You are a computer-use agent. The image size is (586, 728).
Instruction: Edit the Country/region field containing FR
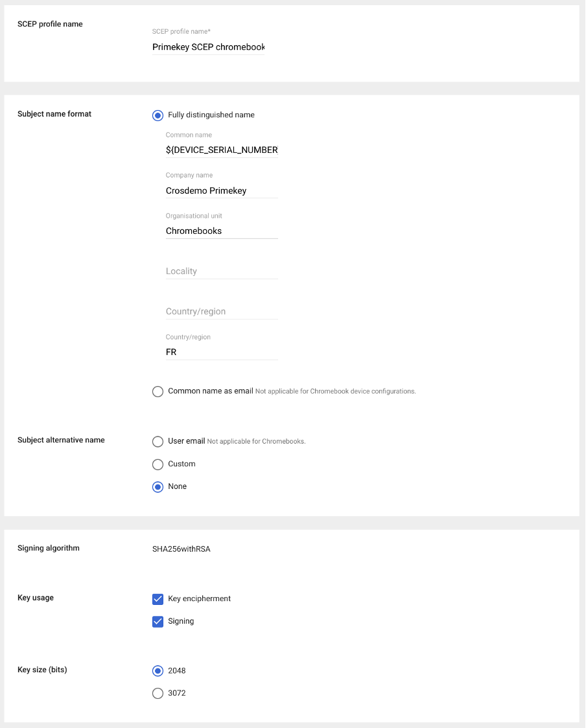[x=222, y=352]
